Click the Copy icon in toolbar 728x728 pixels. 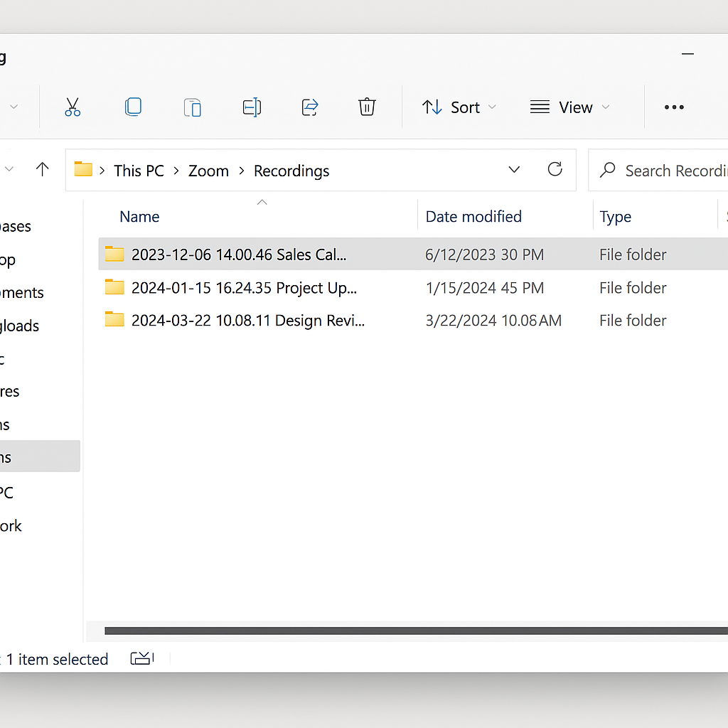[x=133, y=107]
